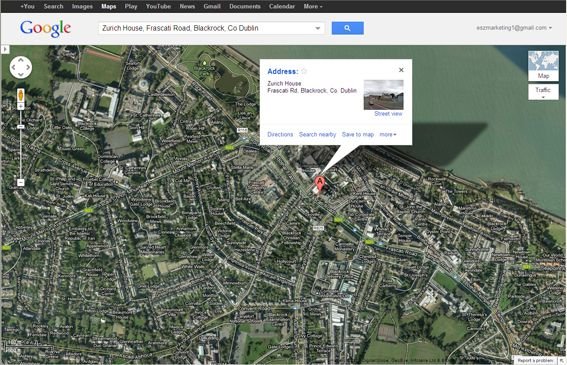Open the Traffic layer dropdown
The image size is (567, 365).
point(543,92)
